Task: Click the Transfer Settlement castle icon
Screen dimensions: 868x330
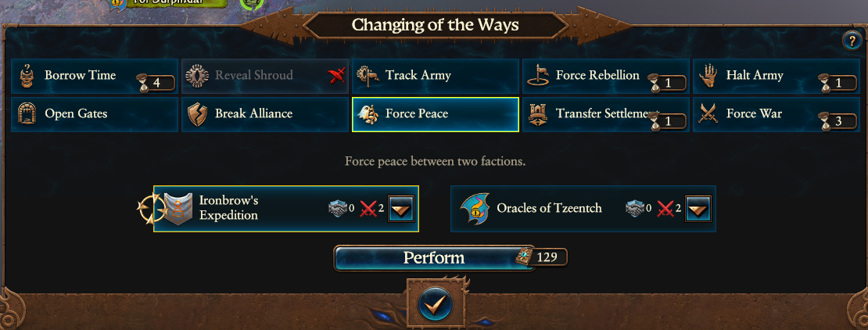Action: point(538,114)
